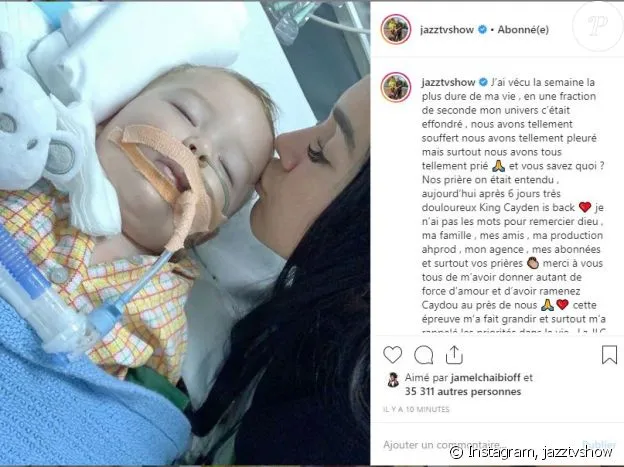Click the Publier comment button
This screenshot has height=467, width=624.
coord(599,444)
